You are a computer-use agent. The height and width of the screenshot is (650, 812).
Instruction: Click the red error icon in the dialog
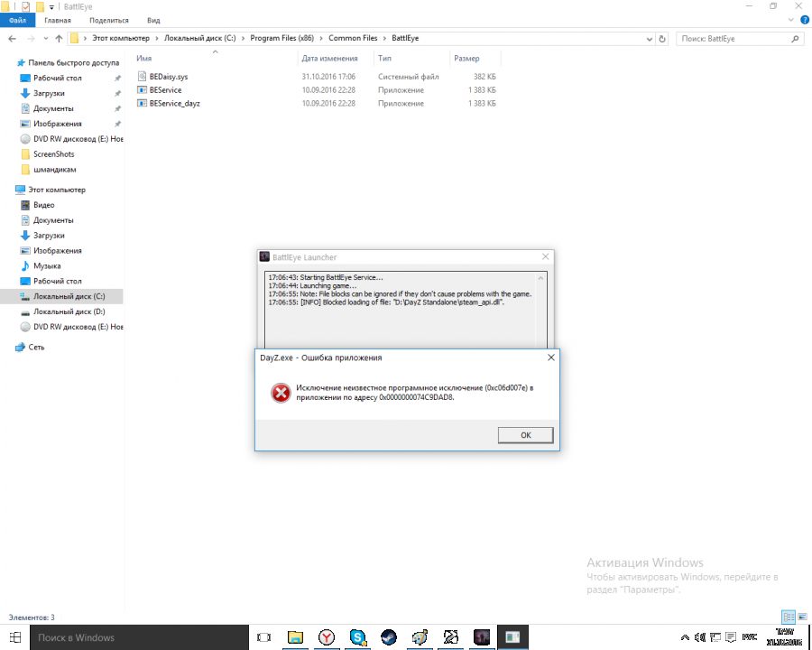[x=281, y=393]
